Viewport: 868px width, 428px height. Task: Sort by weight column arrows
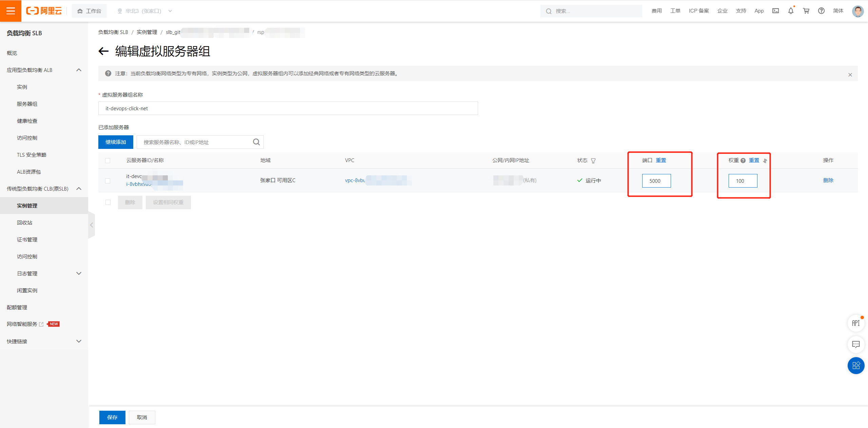(x=765, y=161)
